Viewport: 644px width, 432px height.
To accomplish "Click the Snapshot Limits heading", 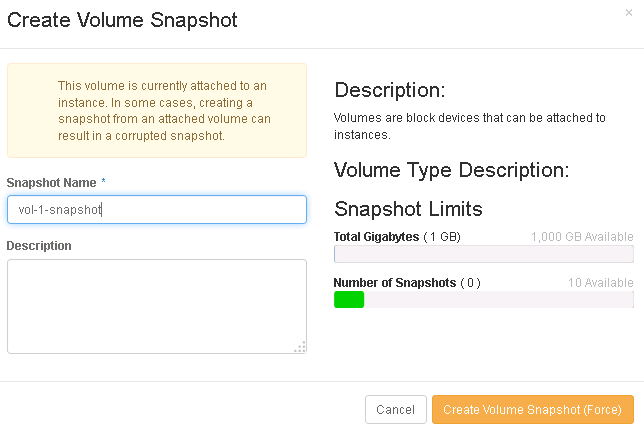I will [408, 209].
